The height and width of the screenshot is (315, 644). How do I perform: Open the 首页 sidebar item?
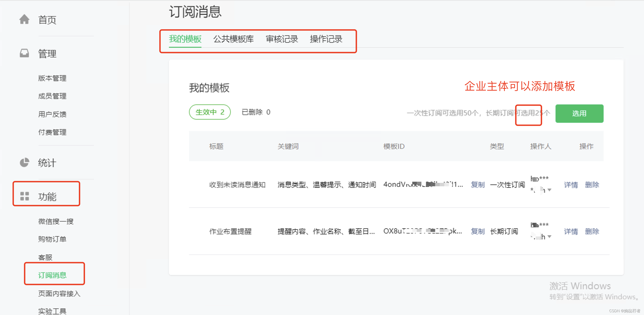(47, 20)
